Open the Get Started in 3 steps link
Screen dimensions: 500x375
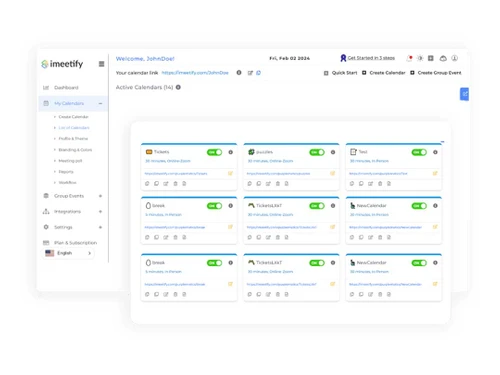pos(367,58)
